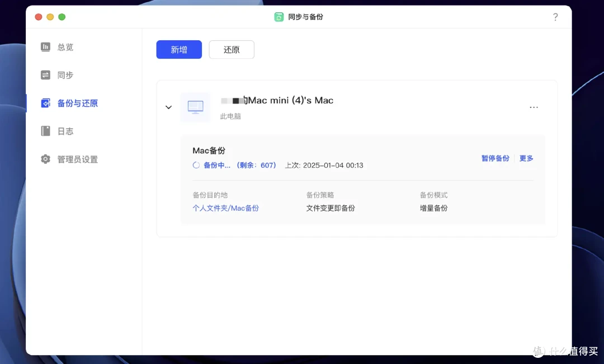This screenshot has width=604, height=364.
Task: Click the green app icon in title bar
Action: [279, 17]
